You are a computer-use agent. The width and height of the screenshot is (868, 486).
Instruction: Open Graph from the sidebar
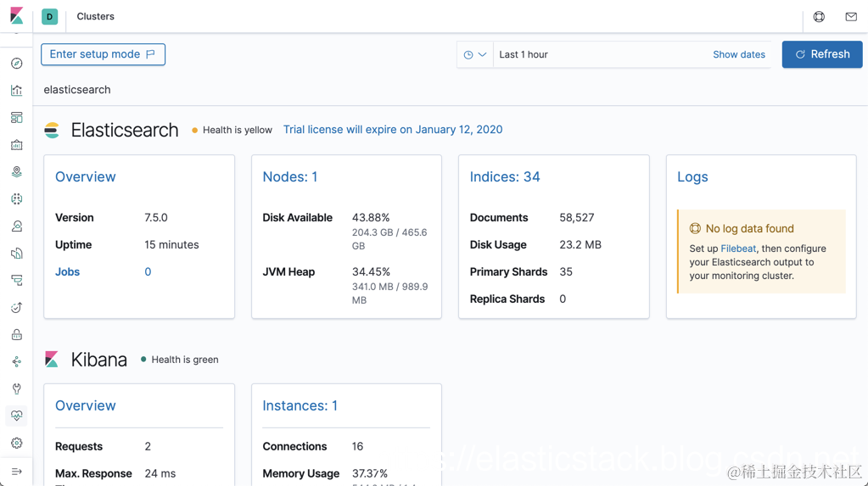pyautogui.click(x=17, y=361)
